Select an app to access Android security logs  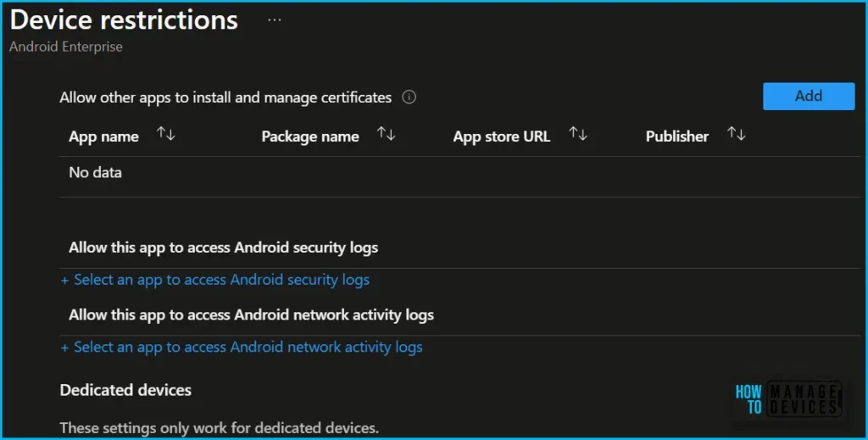214,280
